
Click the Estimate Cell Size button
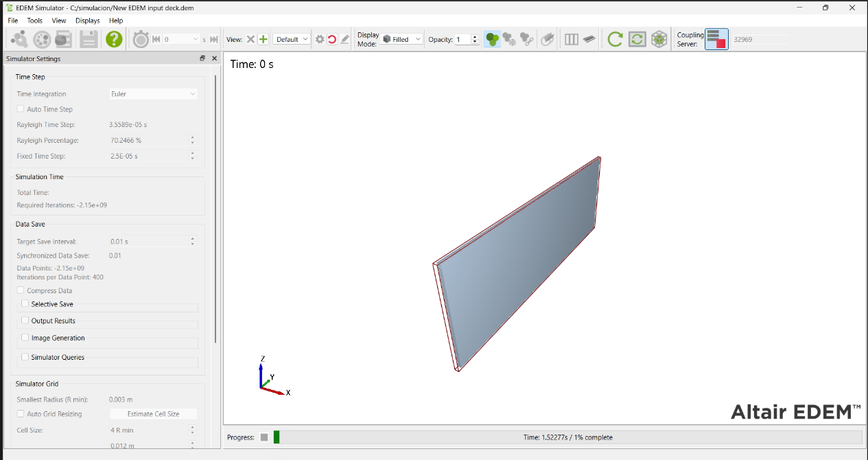click(x=153, y=414)
